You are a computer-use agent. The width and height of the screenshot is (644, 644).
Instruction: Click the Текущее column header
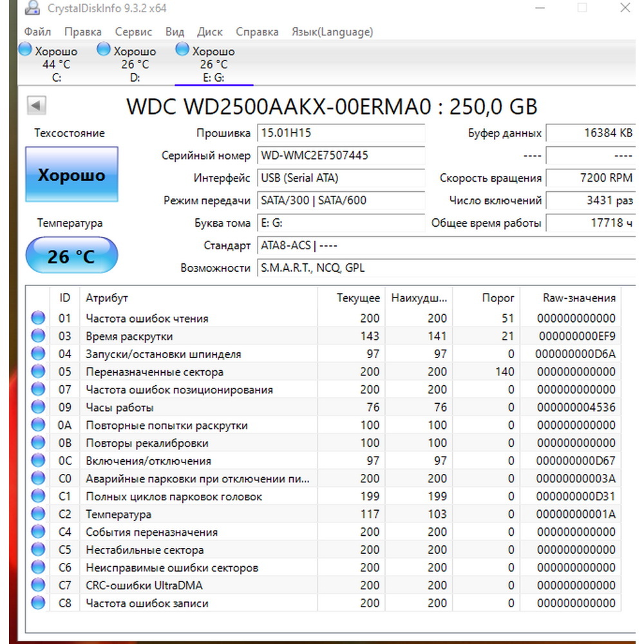(x=351, y=298)
